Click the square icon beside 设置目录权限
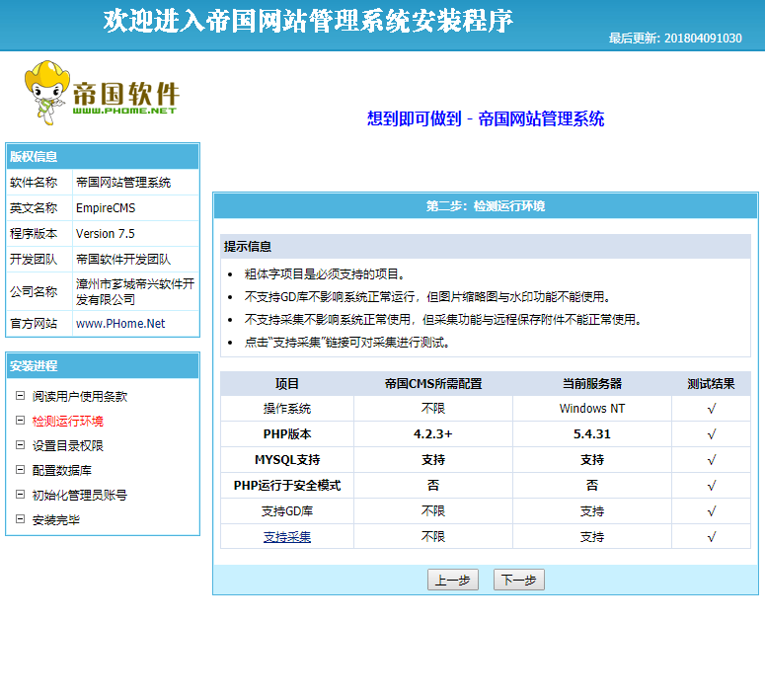This screenshot has width=765, height=700. (x=20, y=445)
